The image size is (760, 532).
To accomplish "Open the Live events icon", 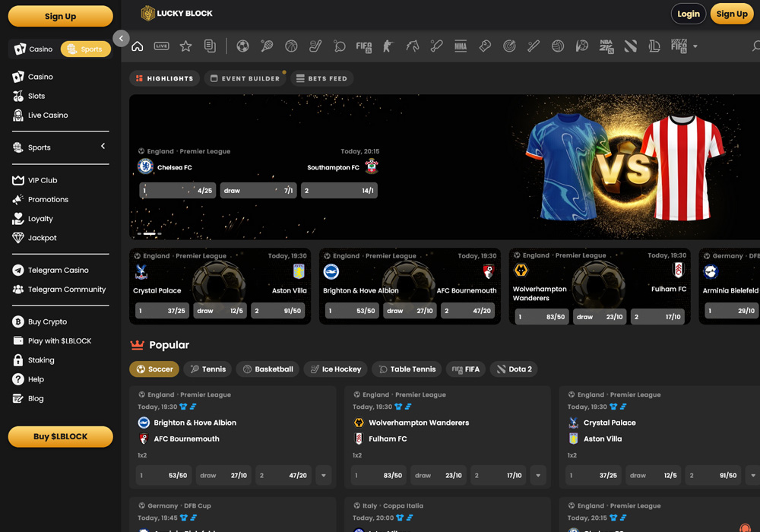I will tap(162, 46).
